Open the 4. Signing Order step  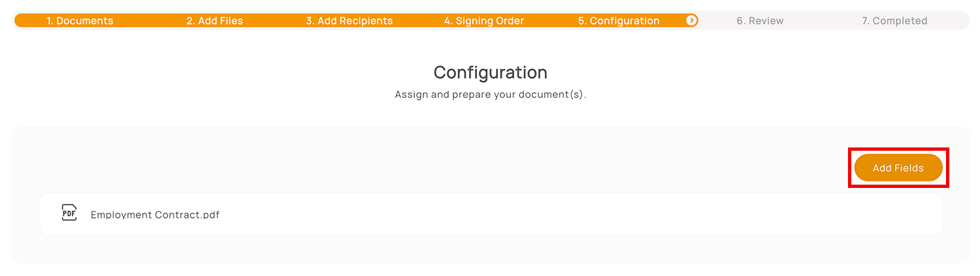click(x=484, y=21)
